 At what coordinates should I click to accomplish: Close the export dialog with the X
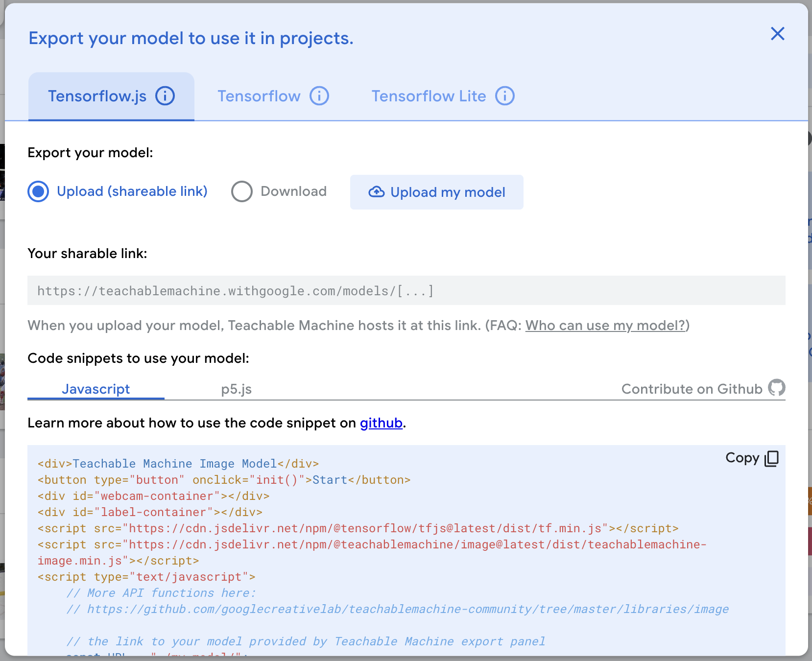[777, 34]
